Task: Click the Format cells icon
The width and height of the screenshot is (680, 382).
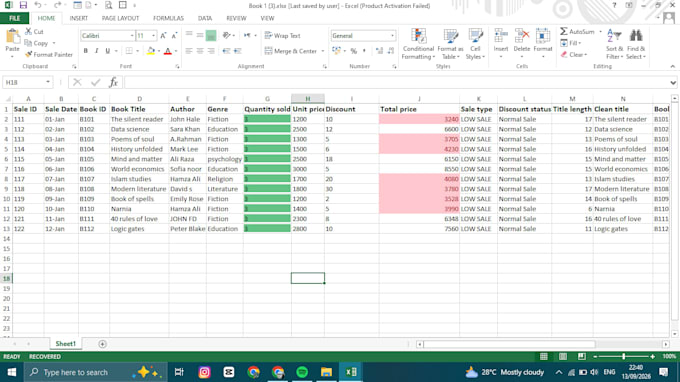Action: pos(543,36)
